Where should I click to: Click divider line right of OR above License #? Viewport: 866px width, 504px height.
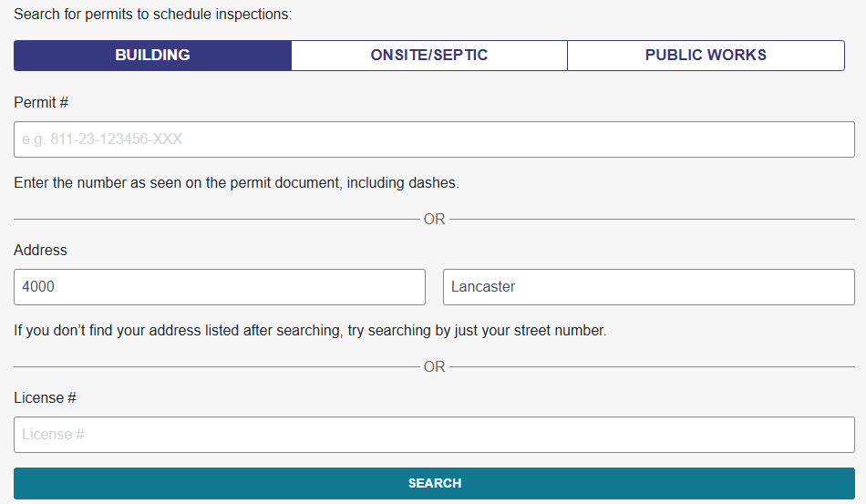[x=652, y=367]
